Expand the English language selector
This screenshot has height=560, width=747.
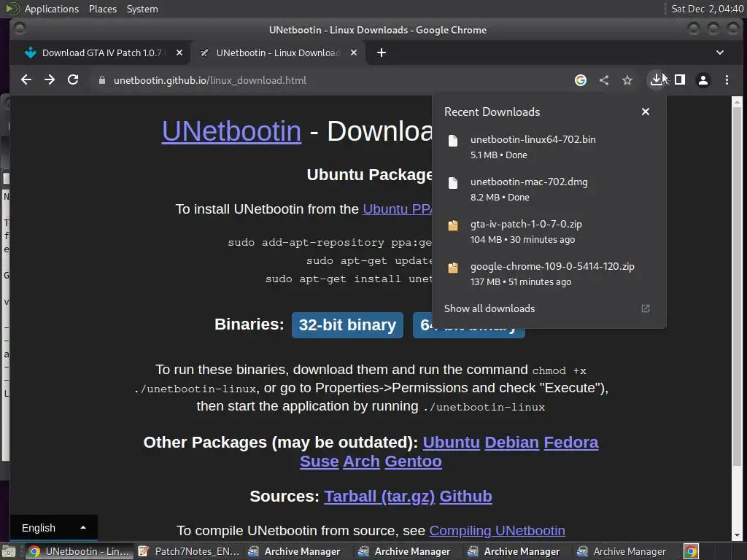point(53,528)
